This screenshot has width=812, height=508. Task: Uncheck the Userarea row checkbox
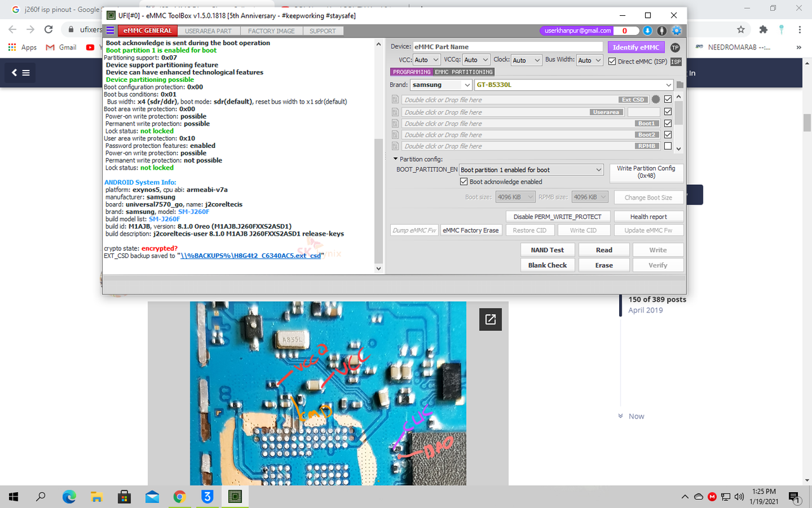tap(668, 112)
